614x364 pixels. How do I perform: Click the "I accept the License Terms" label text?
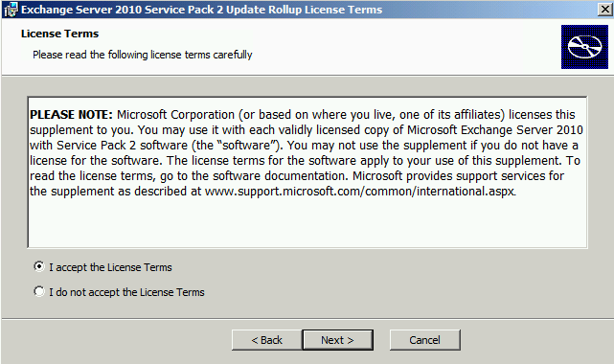[110, 267]
